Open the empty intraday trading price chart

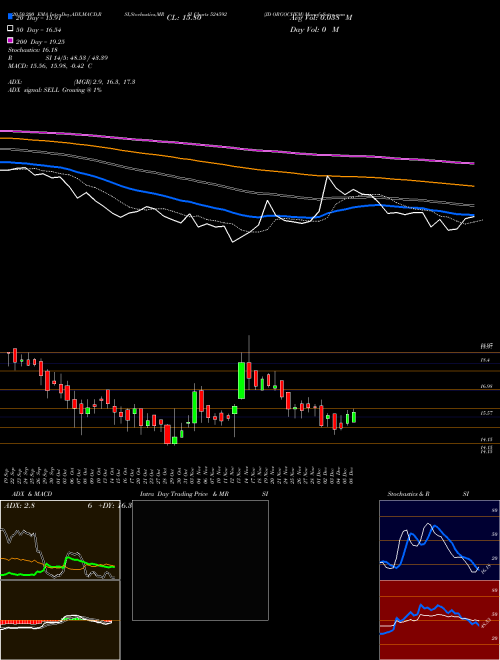click(200, 560)
